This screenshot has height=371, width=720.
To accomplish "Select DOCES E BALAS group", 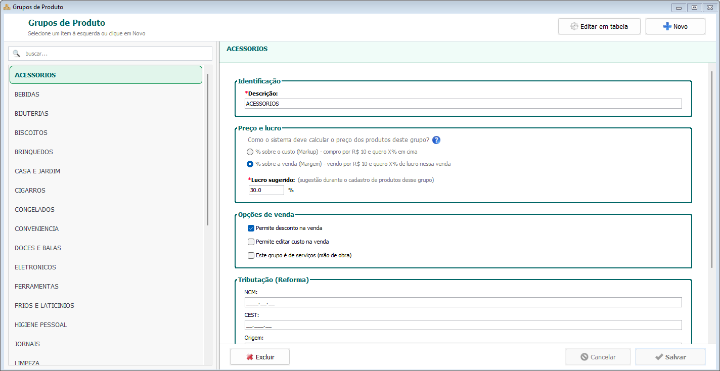I will (106, 248).
